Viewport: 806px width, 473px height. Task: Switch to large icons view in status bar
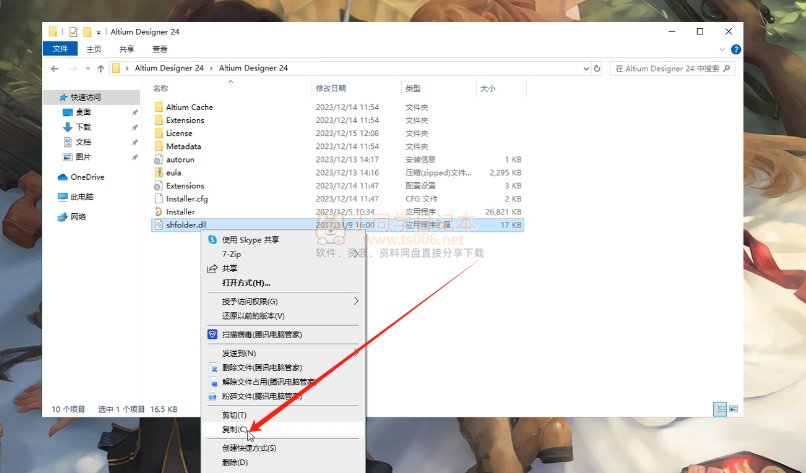734,409
